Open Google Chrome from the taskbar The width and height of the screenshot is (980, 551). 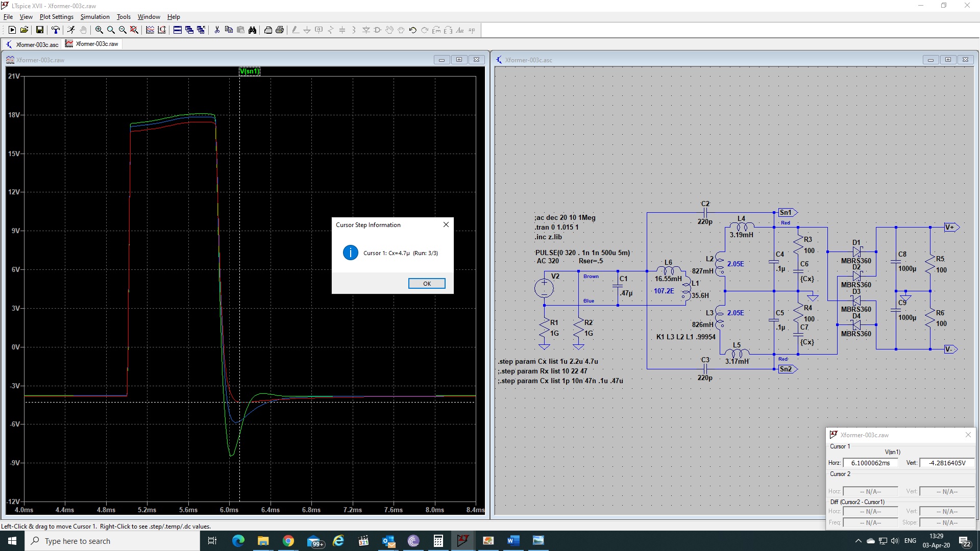[288, 541]
